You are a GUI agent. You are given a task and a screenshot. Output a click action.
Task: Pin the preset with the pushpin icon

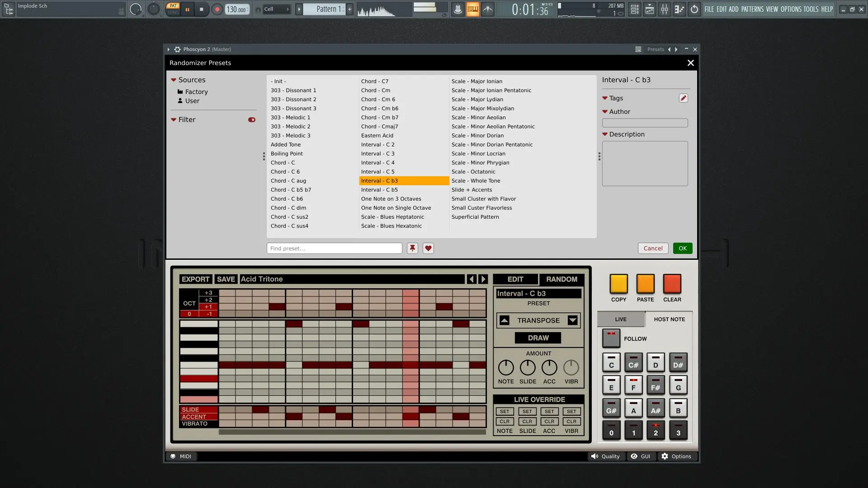412,249
